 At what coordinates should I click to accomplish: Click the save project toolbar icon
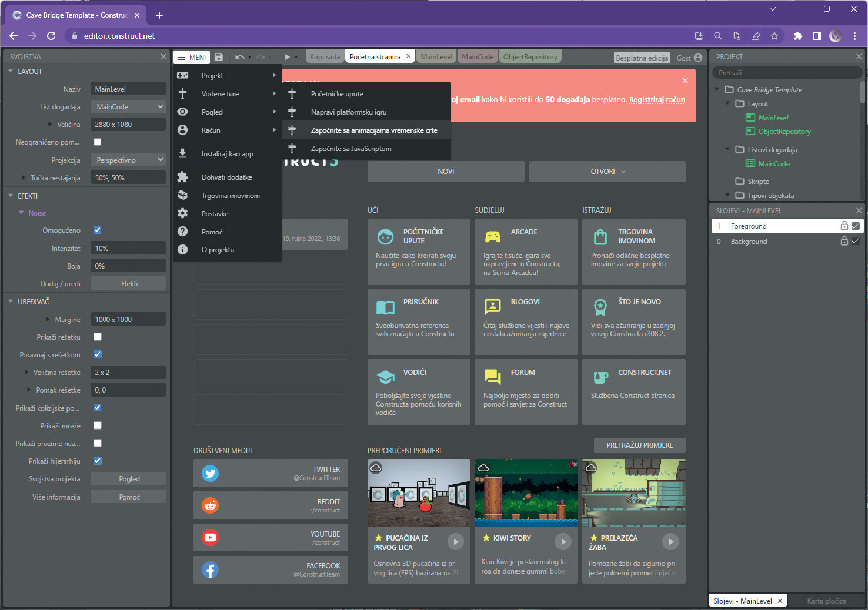[219, 57]
